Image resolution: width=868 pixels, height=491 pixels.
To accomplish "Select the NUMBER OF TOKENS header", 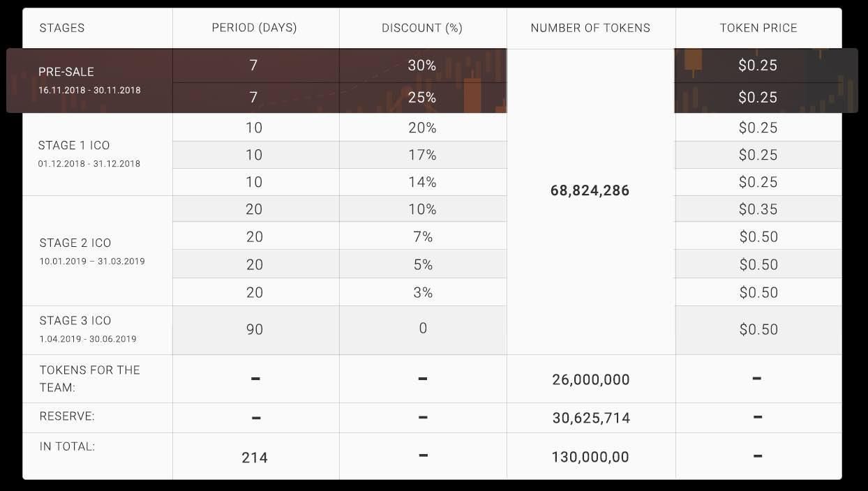I will [590, 28].
